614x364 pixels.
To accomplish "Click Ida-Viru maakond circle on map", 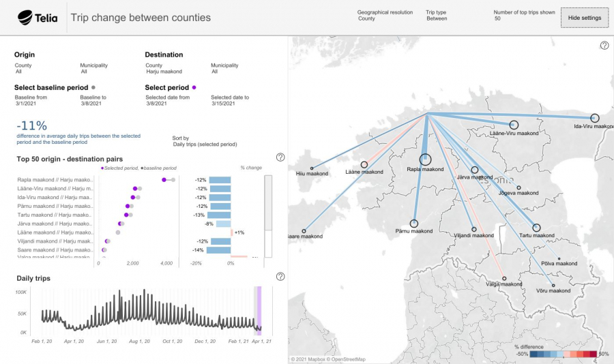I will [x=594, y=118].
